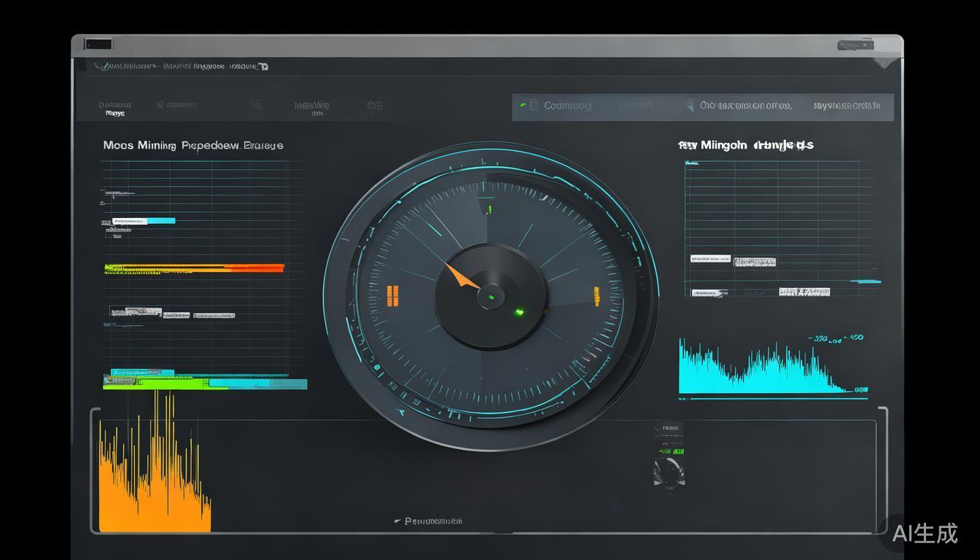Click the search magnifier icon in the toolbar
Screen dimensions: 980x560
(x=160, y=105)
